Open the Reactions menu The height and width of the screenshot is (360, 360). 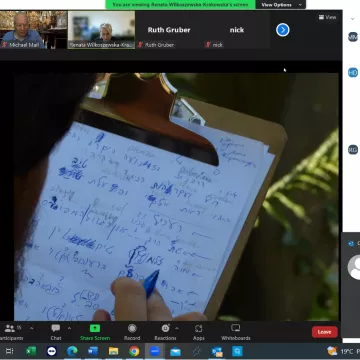pyautogui.click(x=165, y=332)
